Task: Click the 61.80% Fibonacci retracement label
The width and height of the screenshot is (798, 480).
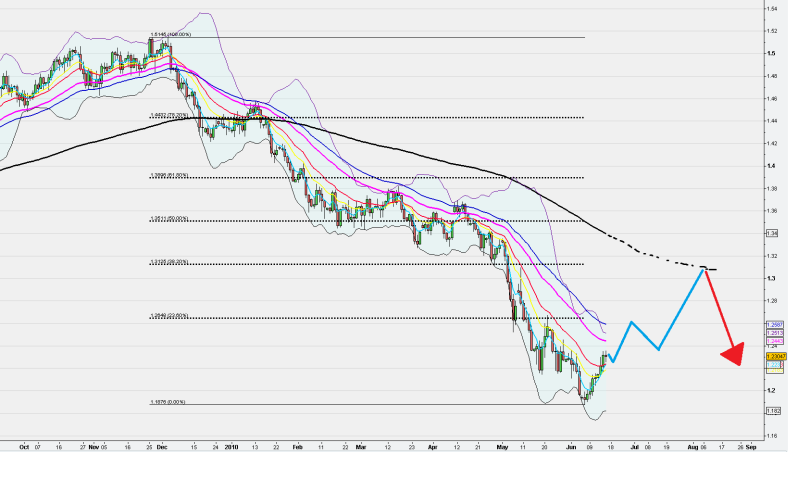Action: [x=169, y=175]
